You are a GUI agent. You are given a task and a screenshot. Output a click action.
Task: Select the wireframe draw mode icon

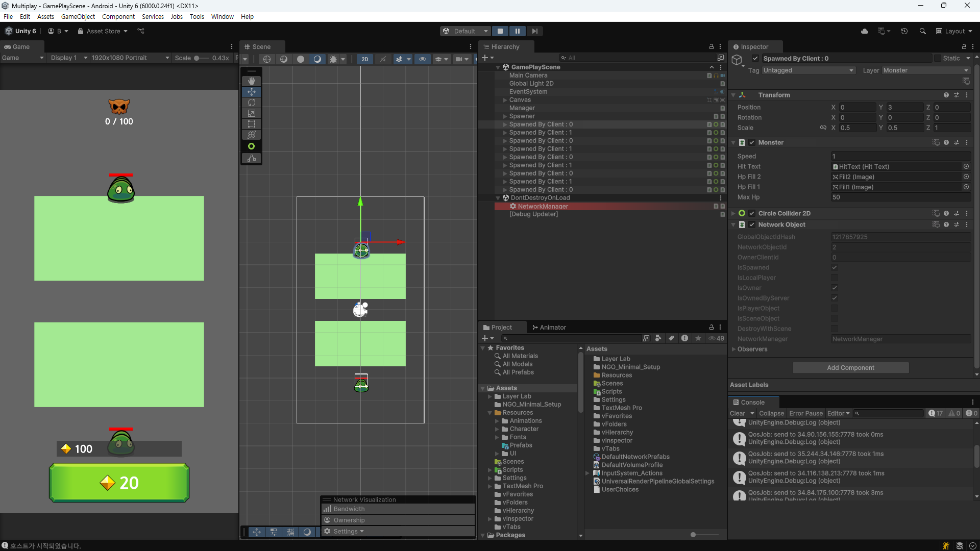(267, 59)
